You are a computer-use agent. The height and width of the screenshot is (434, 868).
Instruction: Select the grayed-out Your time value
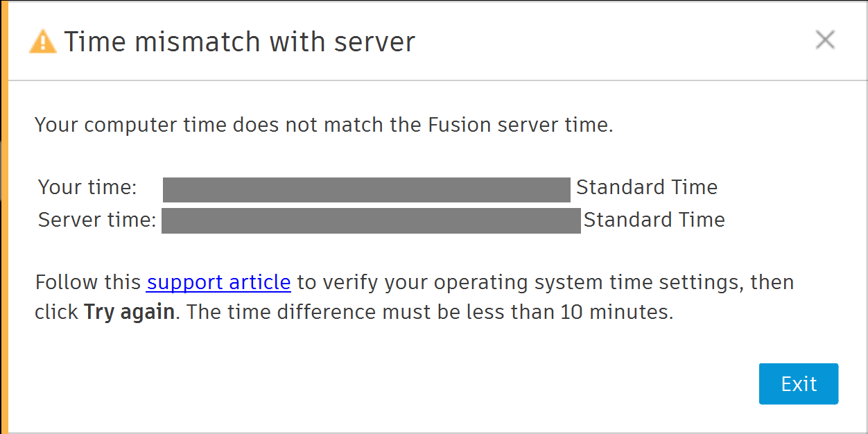point(366,189)
